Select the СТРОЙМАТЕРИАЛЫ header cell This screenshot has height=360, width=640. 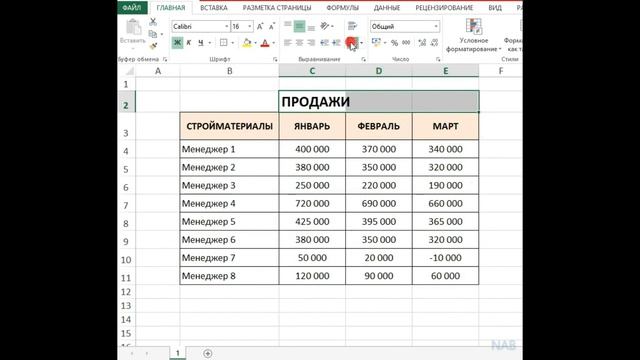229,126
